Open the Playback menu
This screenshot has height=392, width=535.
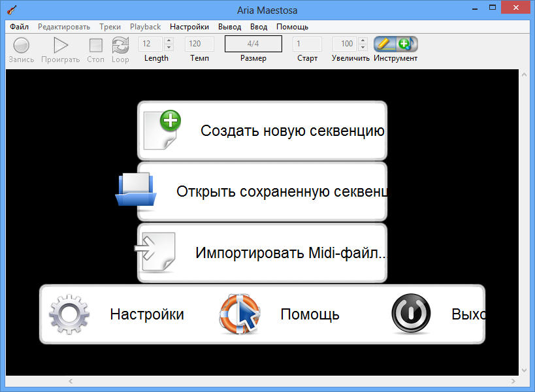tap(146, 27)
